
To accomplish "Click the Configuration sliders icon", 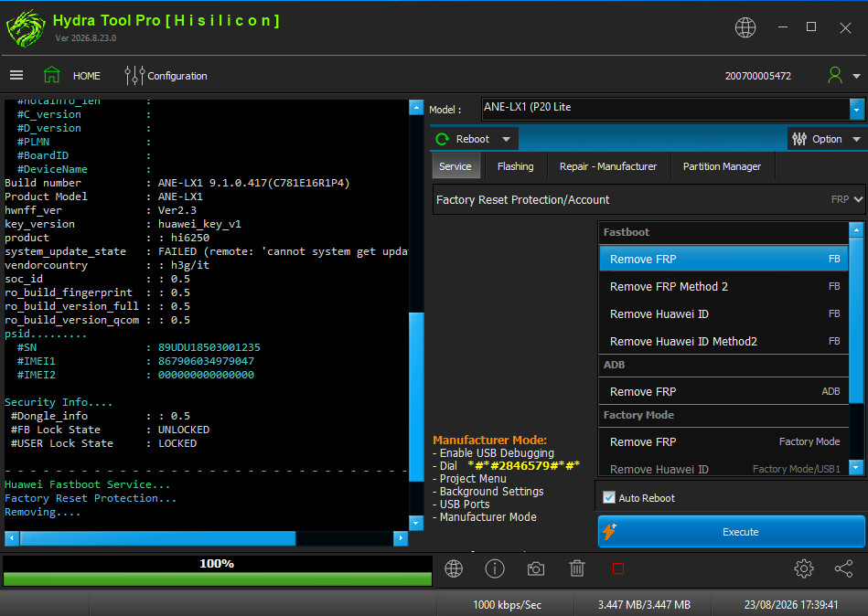I will (134, 75).
